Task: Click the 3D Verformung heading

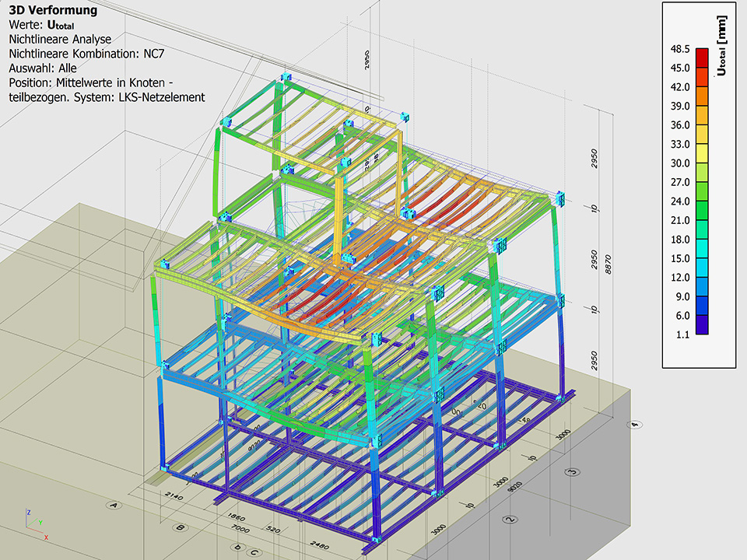Action: 53,10
